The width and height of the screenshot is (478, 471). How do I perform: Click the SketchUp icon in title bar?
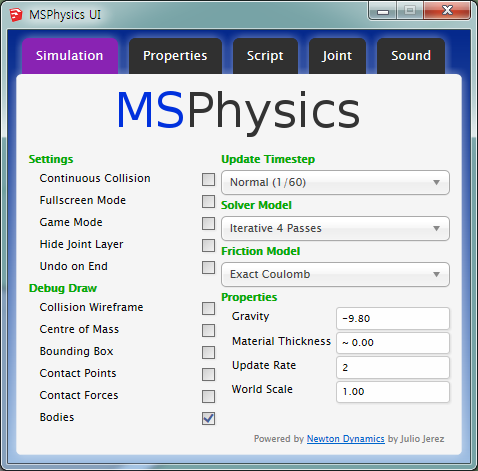click(x=16, y=15)
